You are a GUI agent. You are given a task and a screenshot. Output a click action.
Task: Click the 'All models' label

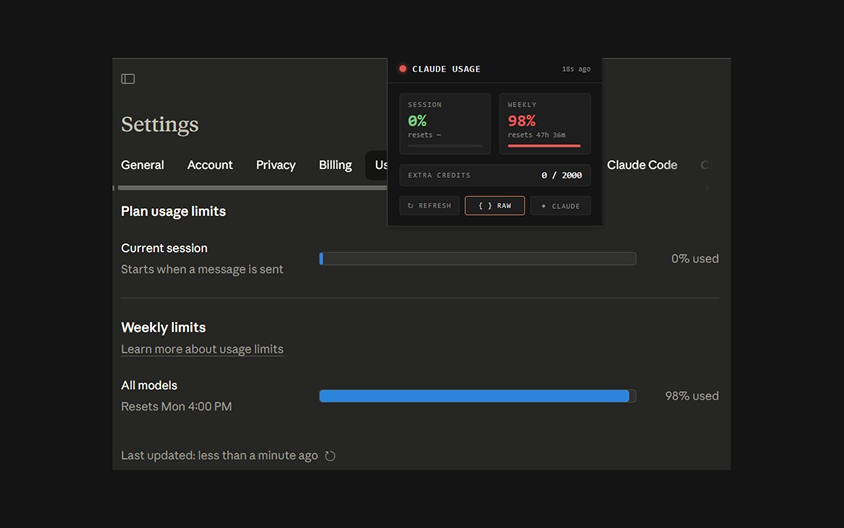point(149,385)
